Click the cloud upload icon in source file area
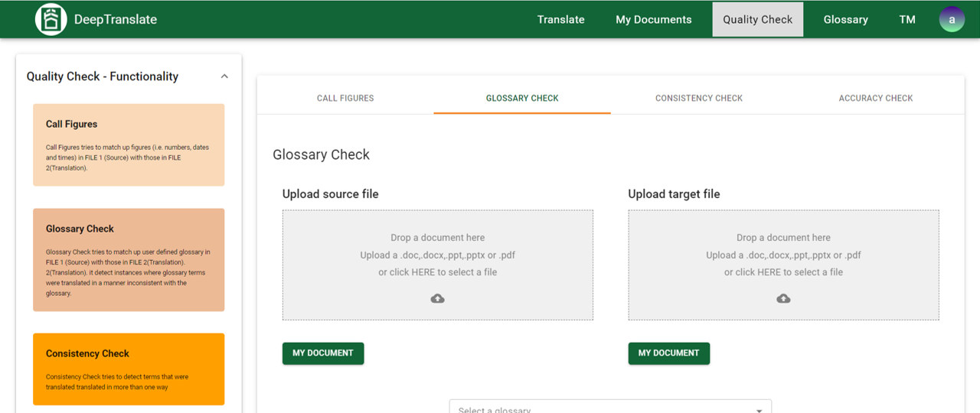This screenshot has width=980, height=413. pyautogui.click(x=438, y=298)
